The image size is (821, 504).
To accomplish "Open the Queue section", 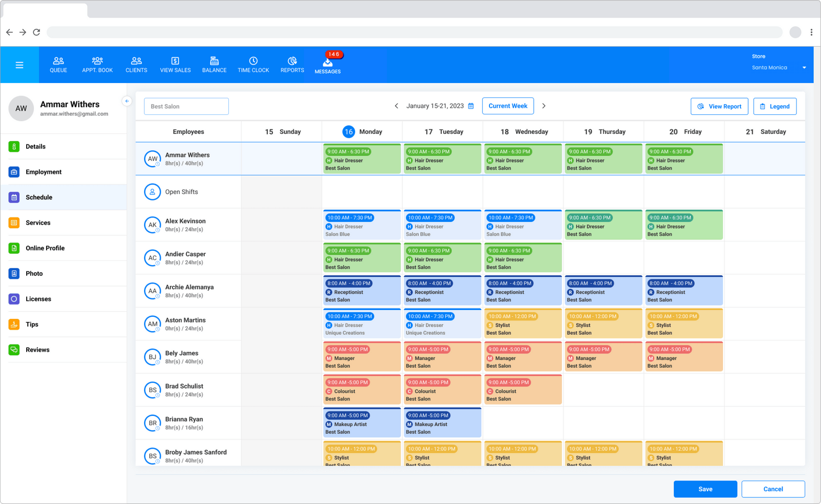I will [58, 65].
